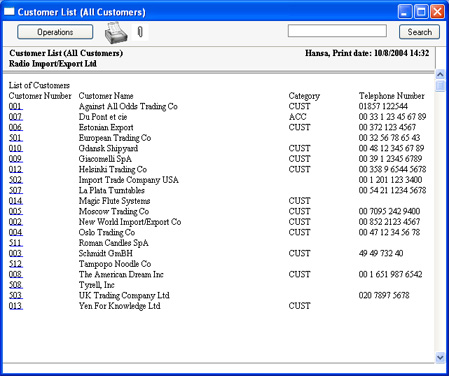Open customer number 014 link
The image size is (449, 376).
[x=16, y=201]
